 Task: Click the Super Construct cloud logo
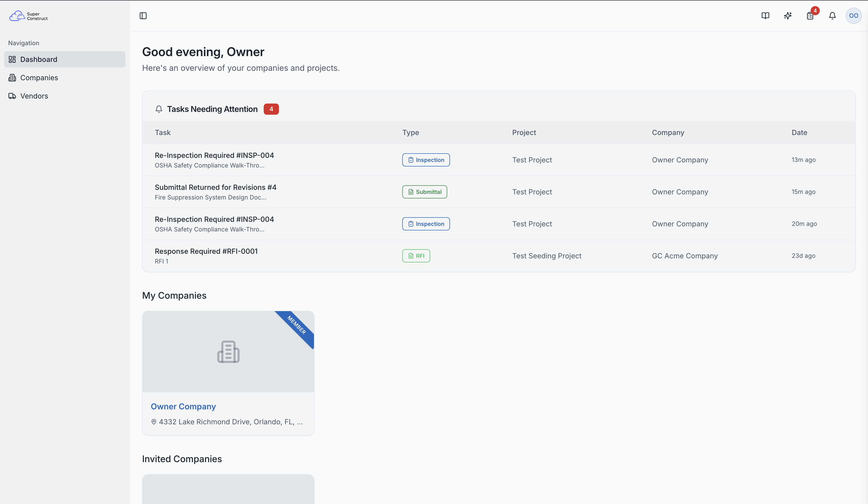pos(29,16)
